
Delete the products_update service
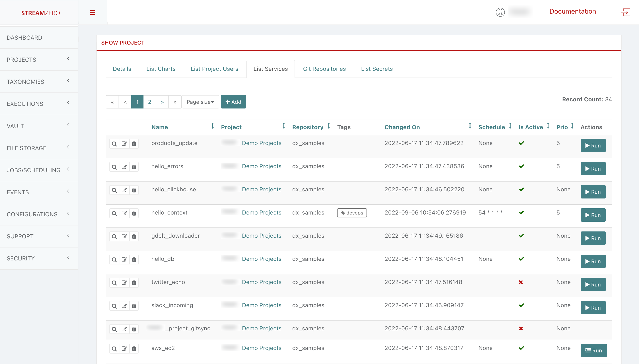pyautogui.click(x=134, y=144)
